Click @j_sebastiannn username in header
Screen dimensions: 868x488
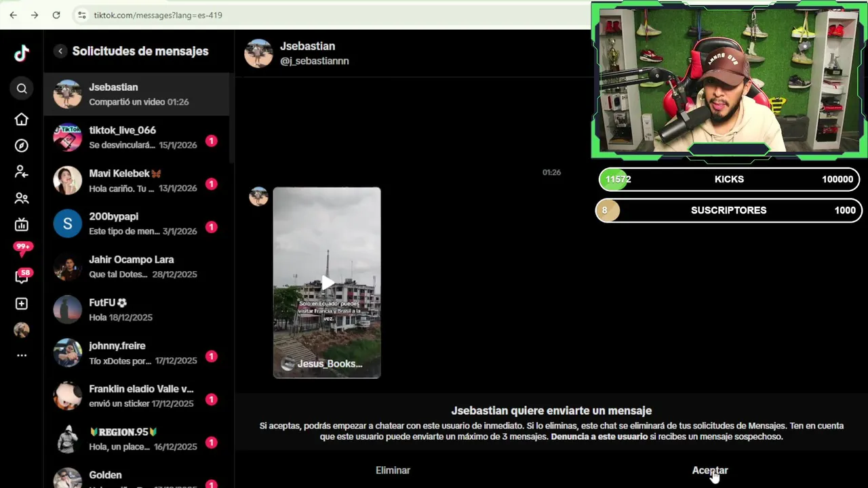coord(315,61)
